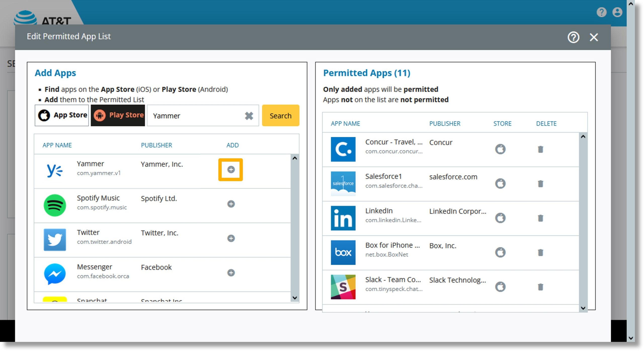Click the ADD column header

coord(232,145)
